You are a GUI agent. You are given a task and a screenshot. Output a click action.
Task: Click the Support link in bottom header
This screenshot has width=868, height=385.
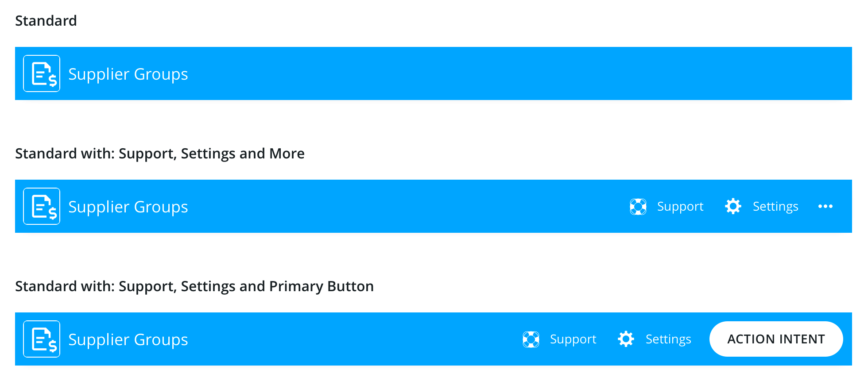573,339
